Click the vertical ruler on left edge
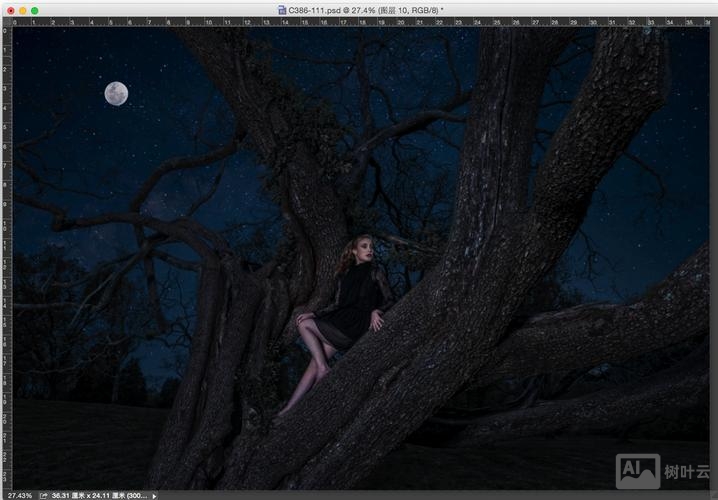 (4, 250)
